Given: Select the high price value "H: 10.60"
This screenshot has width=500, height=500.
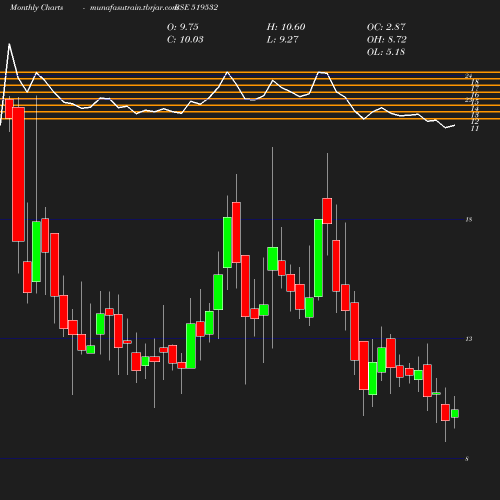Looking at the screenshot, I should click(x=286, y=27).
